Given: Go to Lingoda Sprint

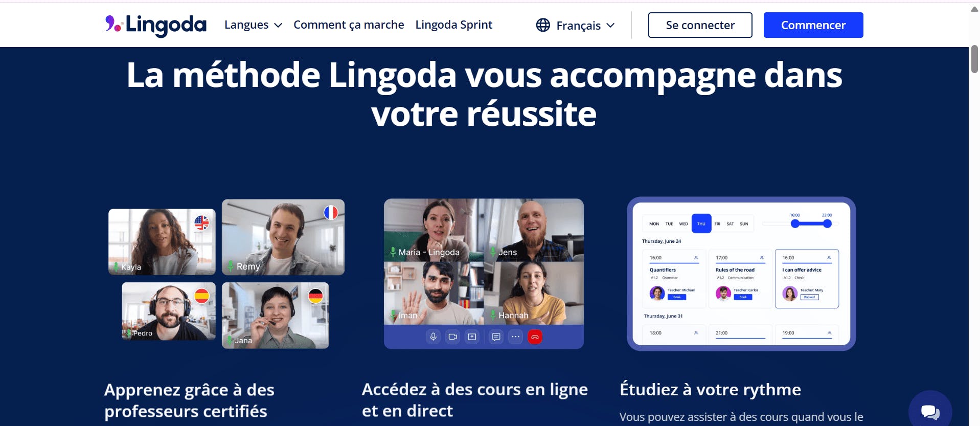Looking at the screenshot, I should pos(454,25).
